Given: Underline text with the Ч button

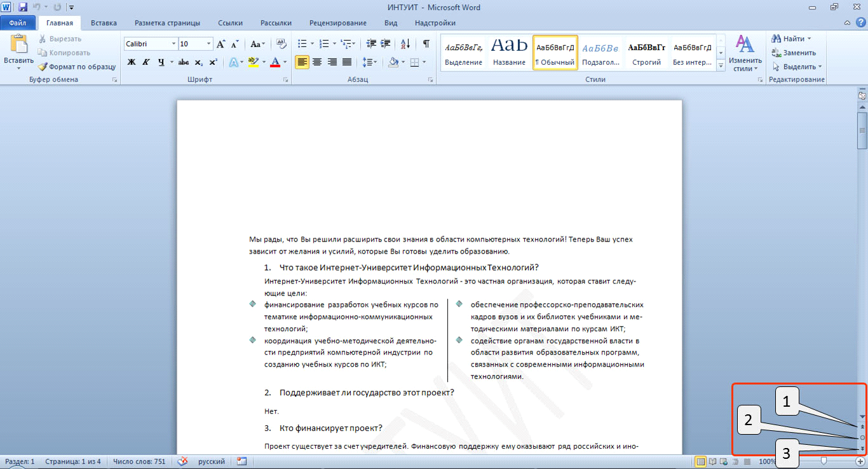Looking at the screenshot, I should point(161,62).
